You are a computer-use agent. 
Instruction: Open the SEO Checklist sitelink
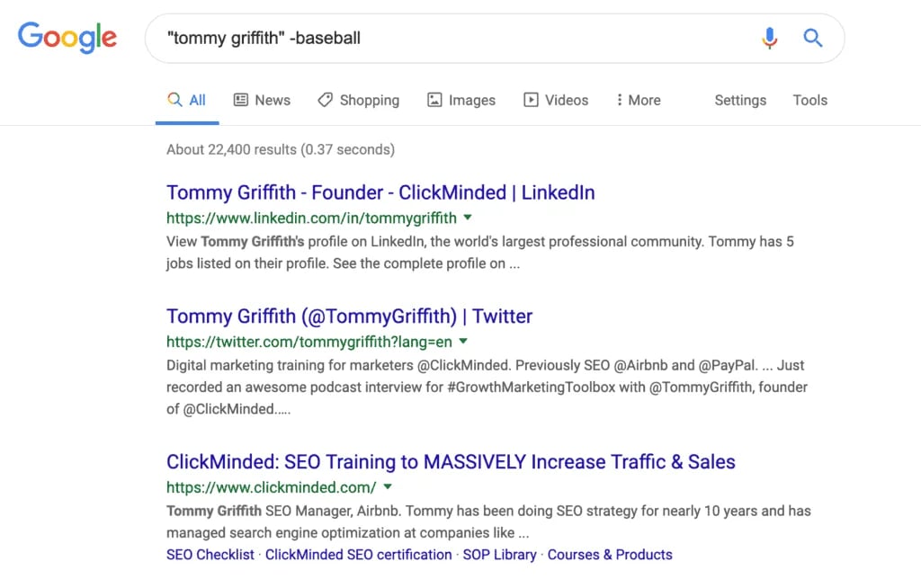[210, 555]
